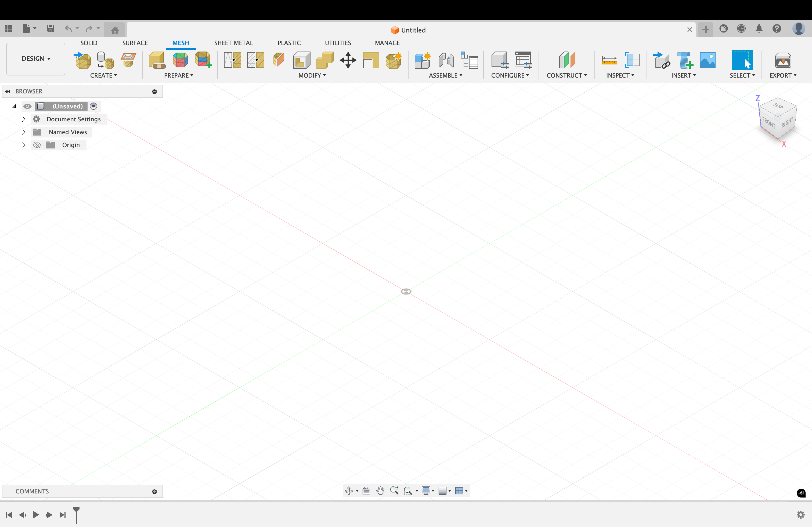812x527 pixels.
Task: Toggle visibility of the Unsaved component
Action: pos(27,106)
